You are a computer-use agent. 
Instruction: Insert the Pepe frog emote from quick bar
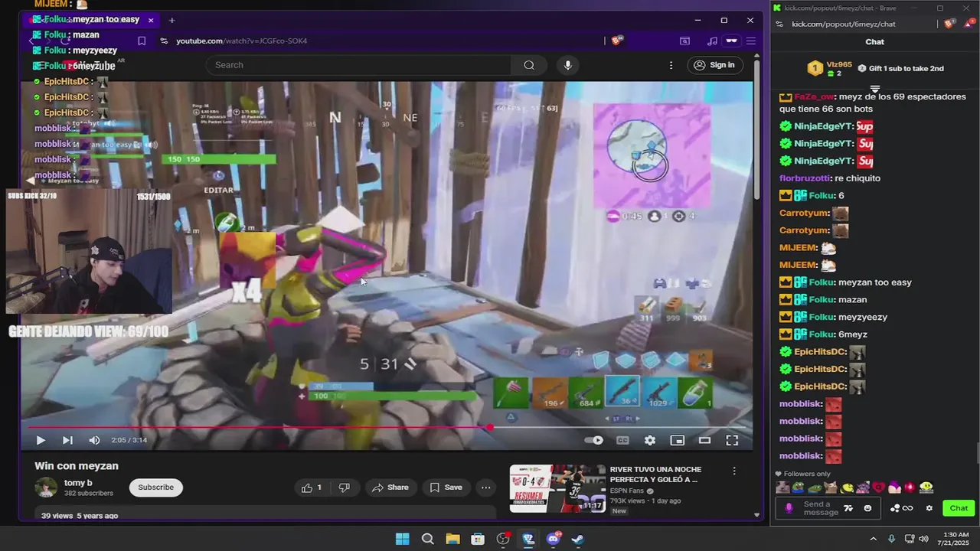point(799,487)
